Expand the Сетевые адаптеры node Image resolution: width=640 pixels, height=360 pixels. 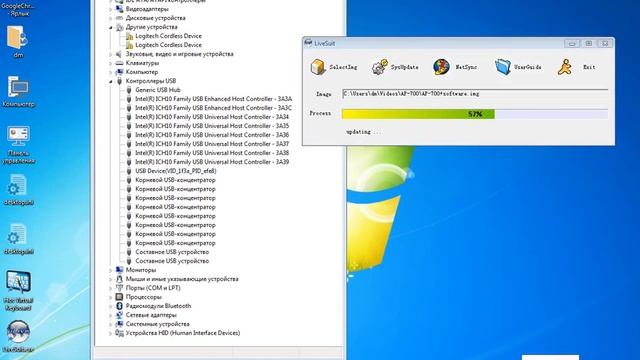[x=111, y=315]
